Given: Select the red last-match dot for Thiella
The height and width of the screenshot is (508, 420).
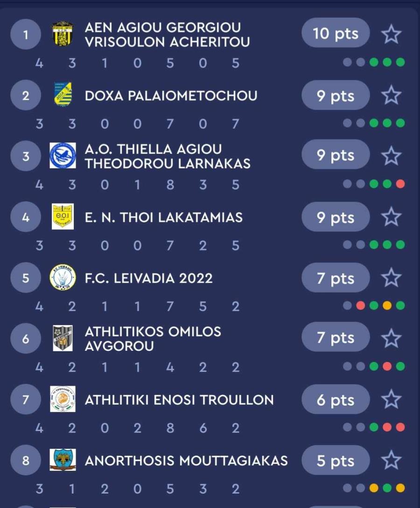Looking at the screenshot, I should coord(400,184).
